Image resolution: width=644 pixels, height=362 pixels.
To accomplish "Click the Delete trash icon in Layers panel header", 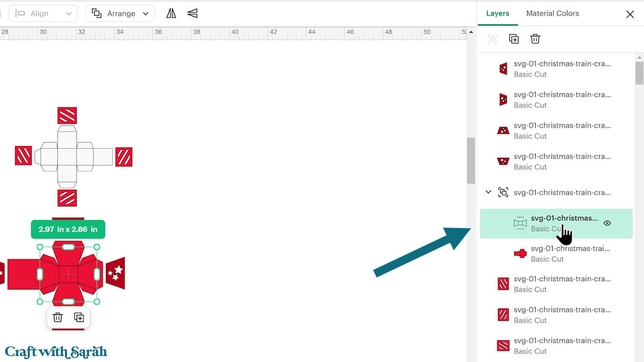I will [535, 39].
